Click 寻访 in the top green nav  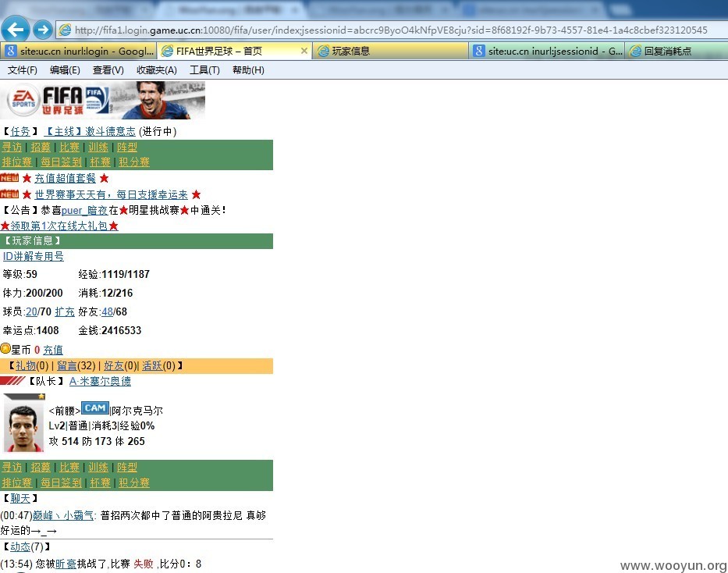[12, 148]
